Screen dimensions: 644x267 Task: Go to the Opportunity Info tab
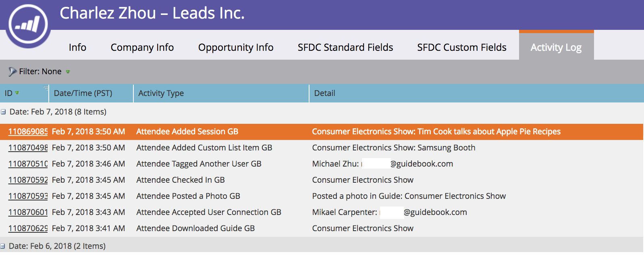pyautogui.click(x=236, y=47)
